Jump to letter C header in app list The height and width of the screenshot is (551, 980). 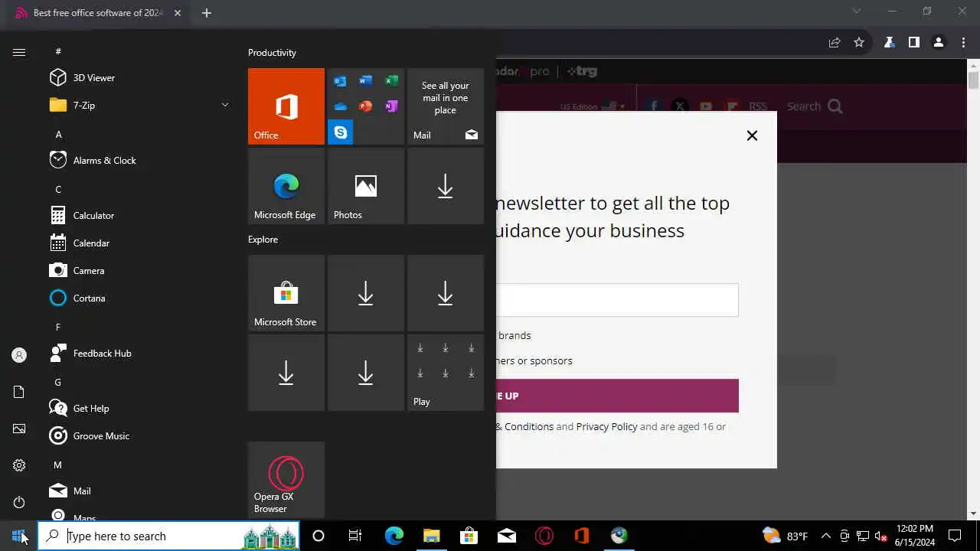pyautogui.click(x=58, y=189)
